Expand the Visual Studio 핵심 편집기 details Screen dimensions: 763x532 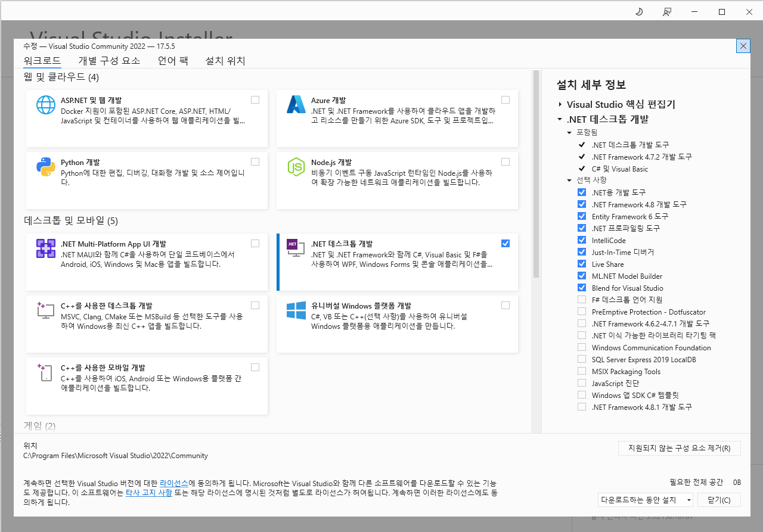click(561, 104)
